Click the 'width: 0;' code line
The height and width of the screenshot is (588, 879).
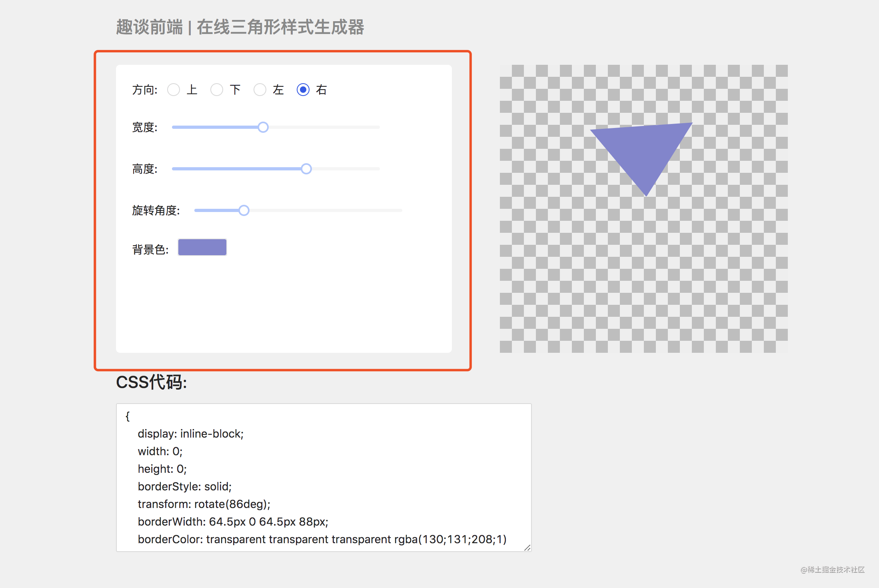160,451
